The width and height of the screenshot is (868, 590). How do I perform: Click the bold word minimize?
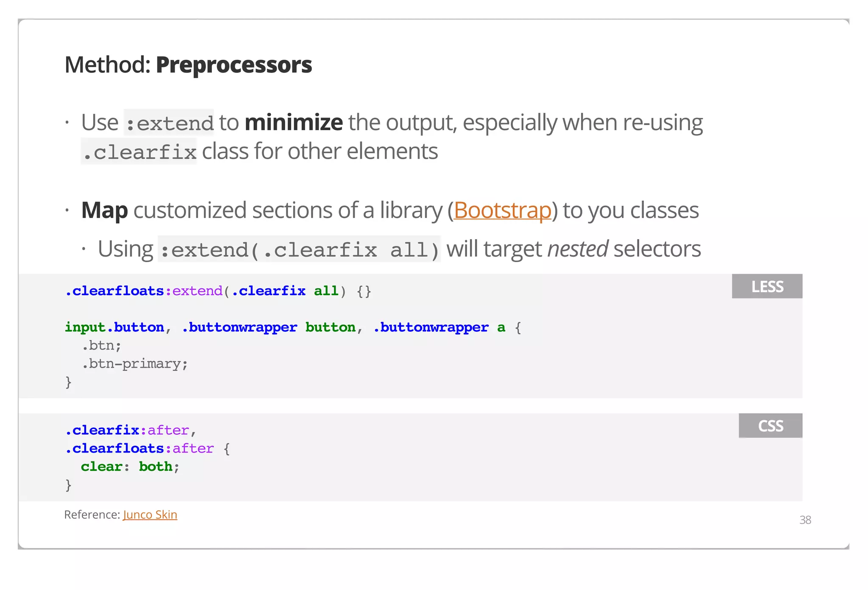click(x=293, y=123)
